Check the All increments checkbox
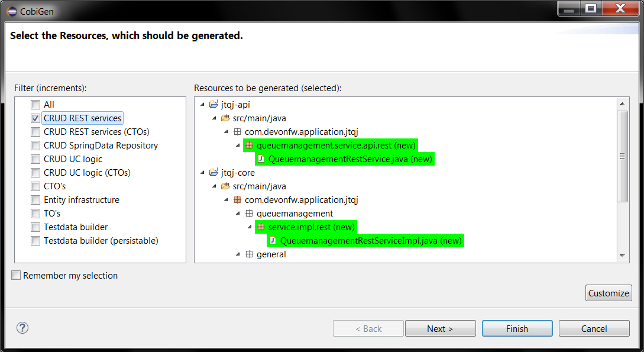The width and height of the screenshot is (644, 352). tap(35, 105)
